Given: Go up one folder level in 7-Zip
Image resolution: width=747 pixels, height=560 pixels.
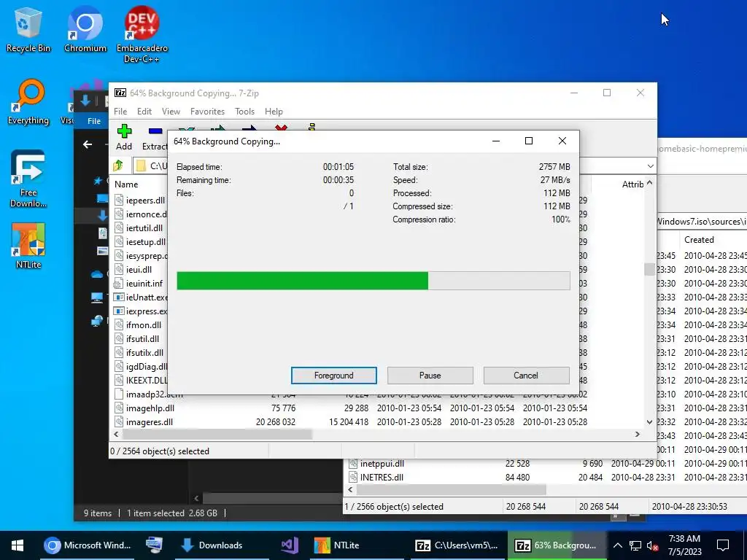Looking at the screenshot, I should pos(118,166).
